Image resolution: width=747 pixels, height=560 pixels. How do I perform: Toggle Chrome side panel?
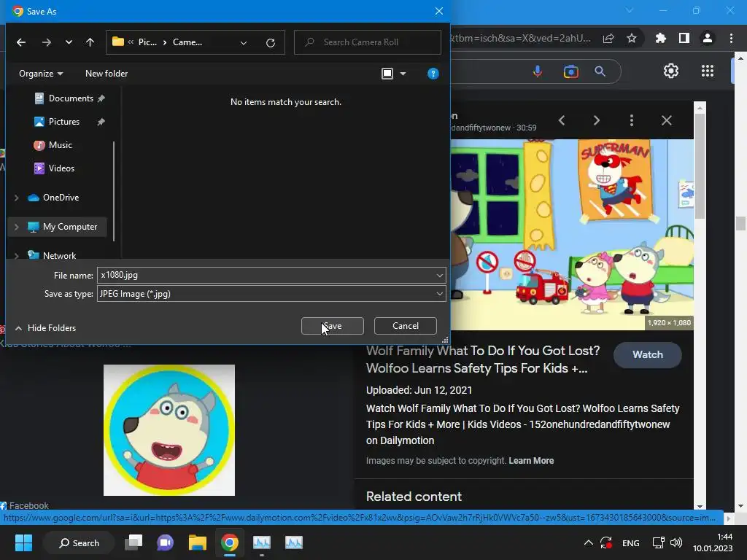point(684,38)
